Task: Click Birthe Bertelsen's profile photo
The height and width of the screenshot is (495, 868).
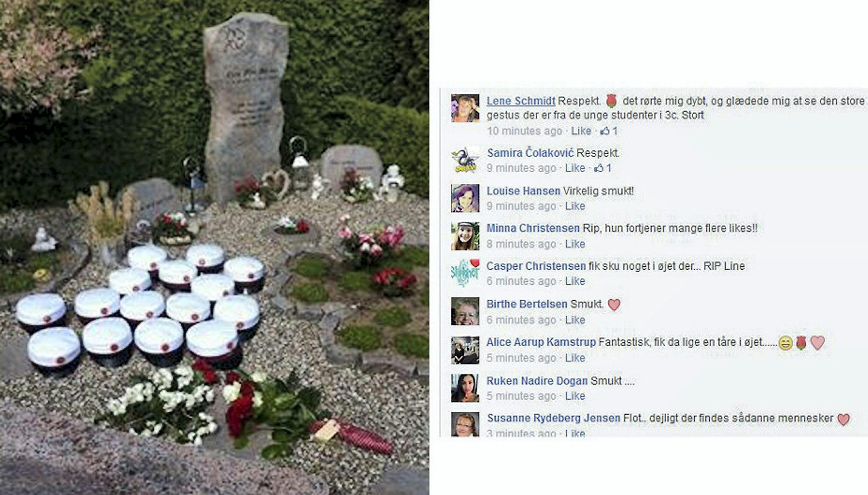Action: (465, 311)
